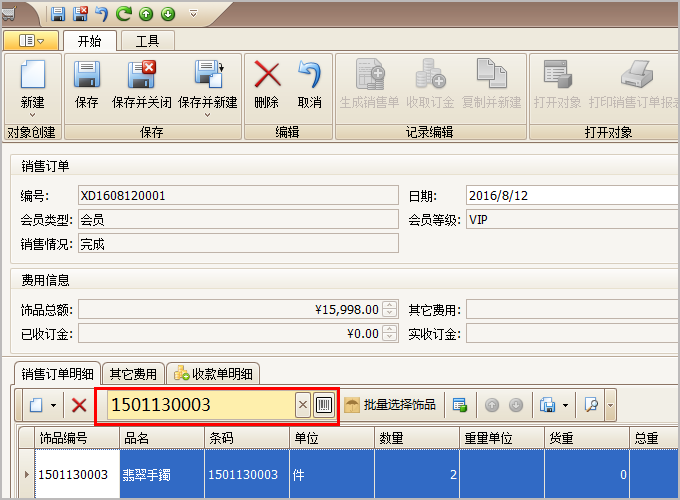Viewport: 680px width, 500px height.
Task: Click the 生成销售单 ribbon button
Action: point(369,85)
